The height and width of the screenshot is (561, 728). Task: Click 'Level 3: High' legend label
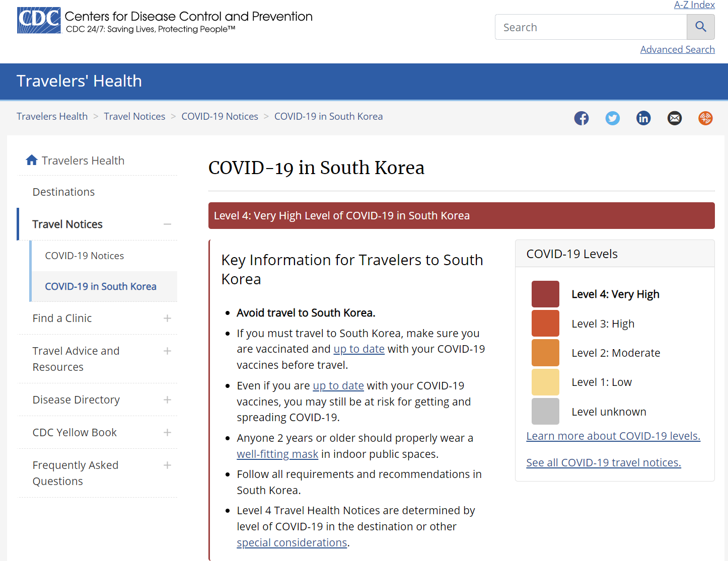coord(603,324)
